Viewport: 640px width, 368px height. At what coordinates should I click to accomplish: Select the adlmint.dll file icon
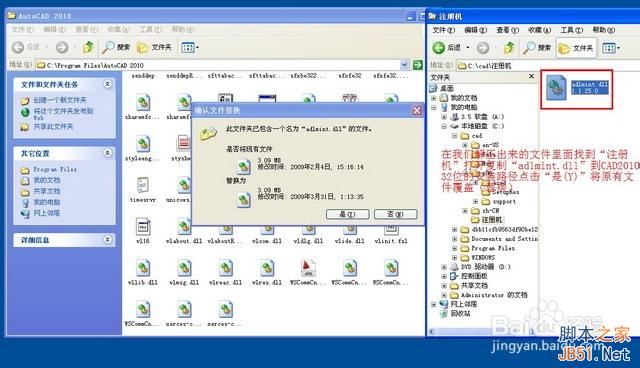(x=556, y=87)
